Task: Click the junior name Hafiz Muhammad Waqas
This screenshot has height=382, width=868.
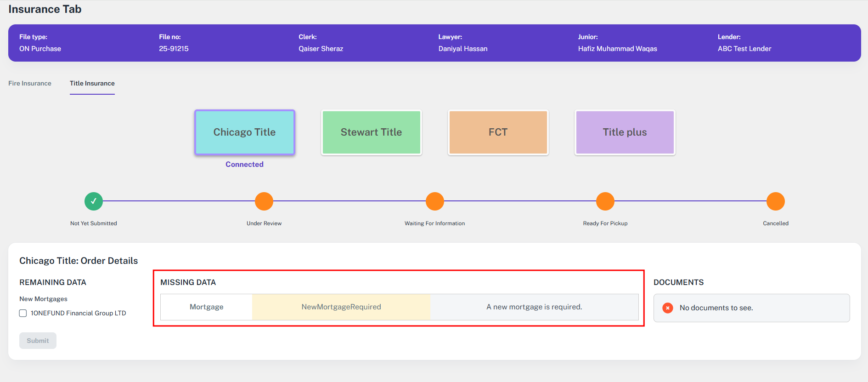Action: (618, 49)
